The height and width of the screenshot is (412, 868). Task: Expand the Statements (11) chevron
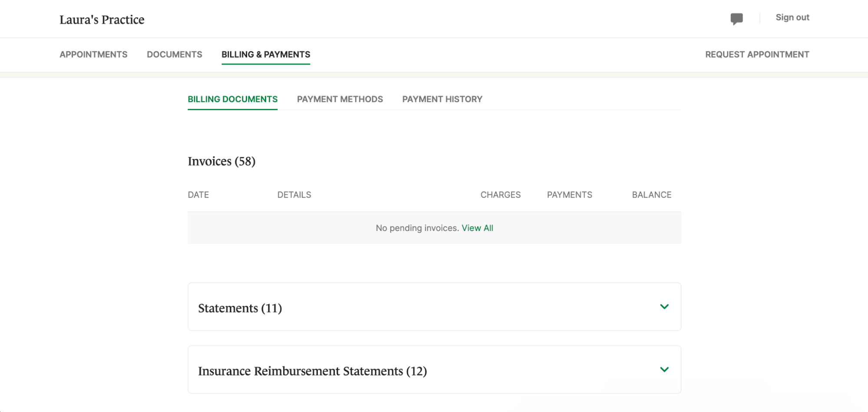[664, 307]
